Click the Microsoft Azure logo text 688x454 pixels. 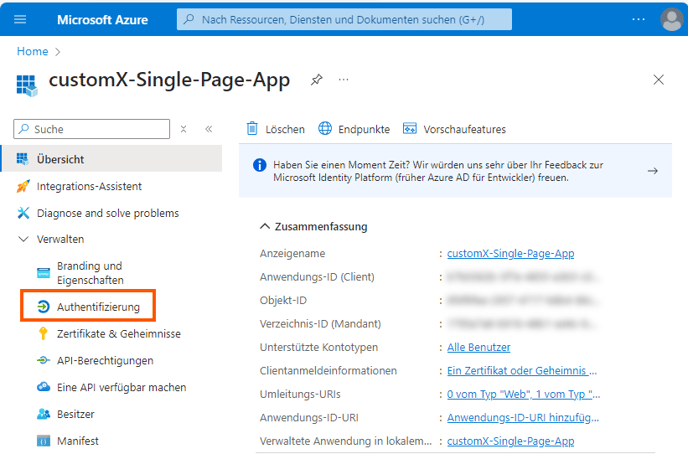click(x=102, y=20)
